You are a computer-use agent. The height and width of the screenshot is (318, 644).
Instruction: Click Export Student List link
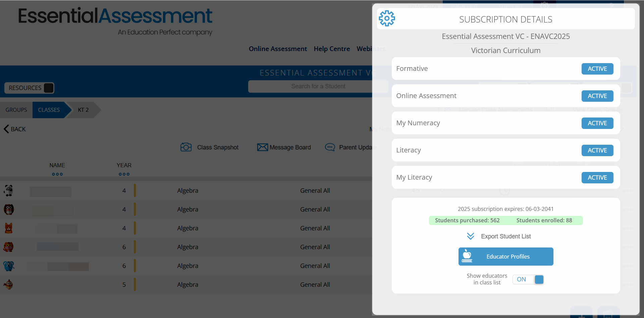click(x=506, y=236)
